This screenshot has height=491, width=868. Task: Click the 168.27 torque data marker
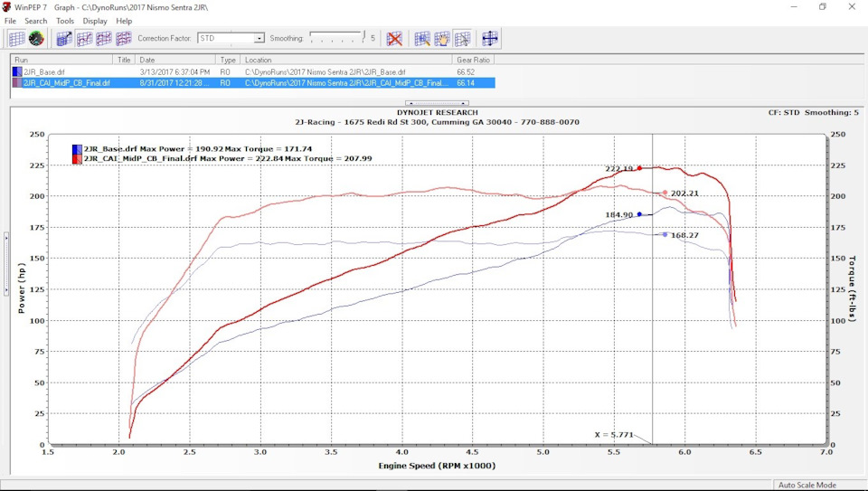(x=665, y=235)
